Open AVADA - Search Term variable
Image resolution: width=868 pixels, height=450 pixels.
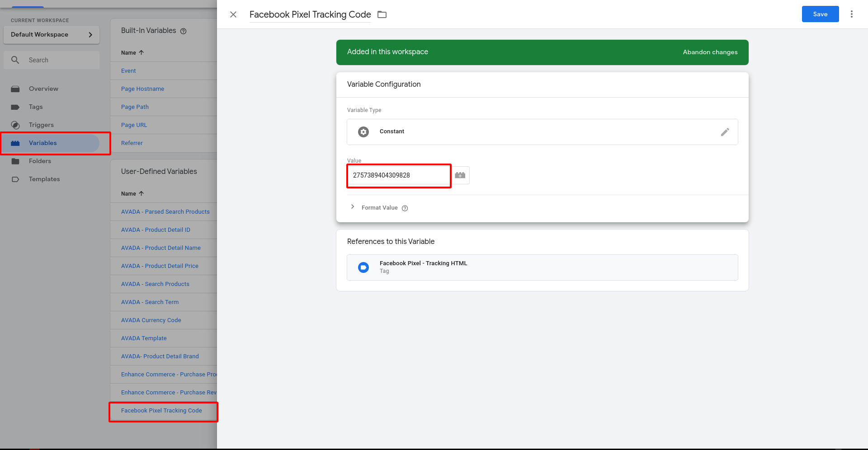(150, 302)
